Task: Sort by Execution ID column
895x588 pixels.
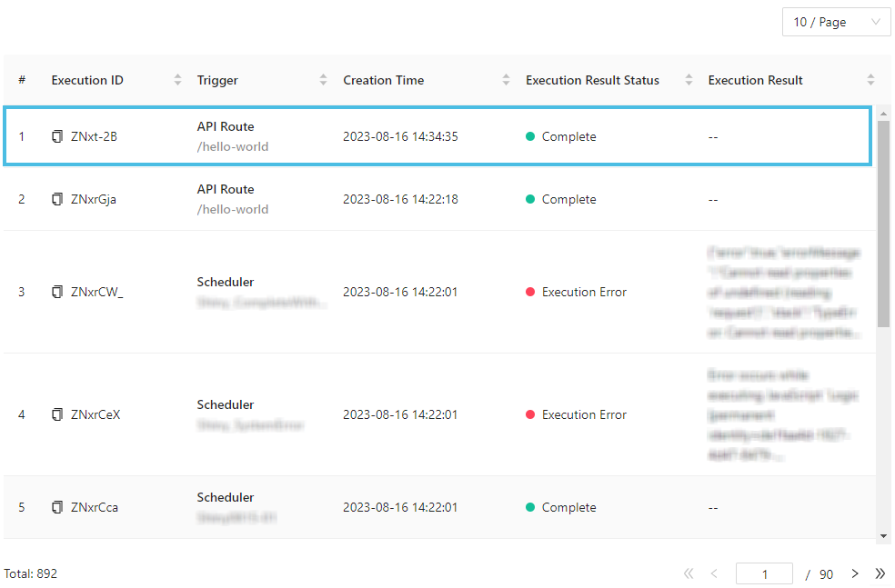Action: coord(177,80)
